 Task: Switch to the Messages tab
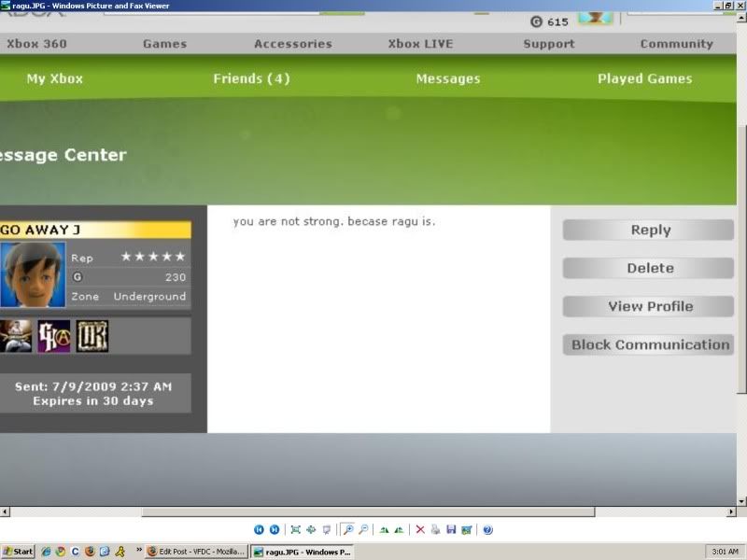coord(448,78)
